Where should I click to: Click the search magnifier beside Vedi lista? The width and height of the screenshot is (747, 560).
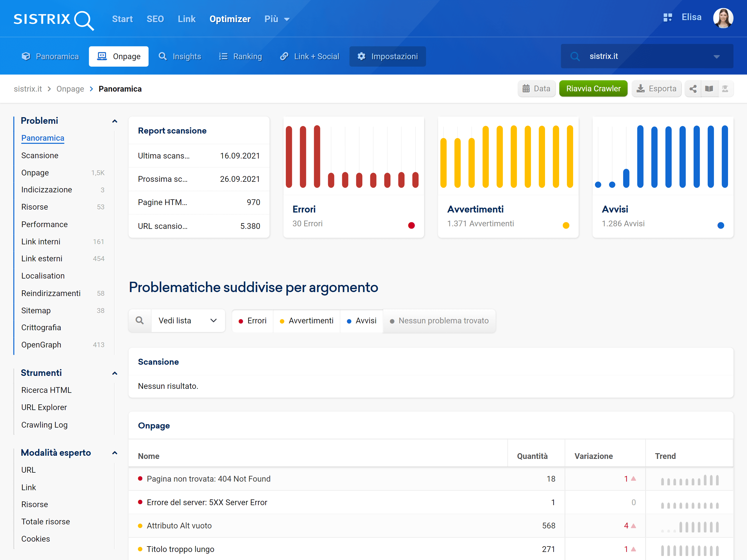[140, 320]
